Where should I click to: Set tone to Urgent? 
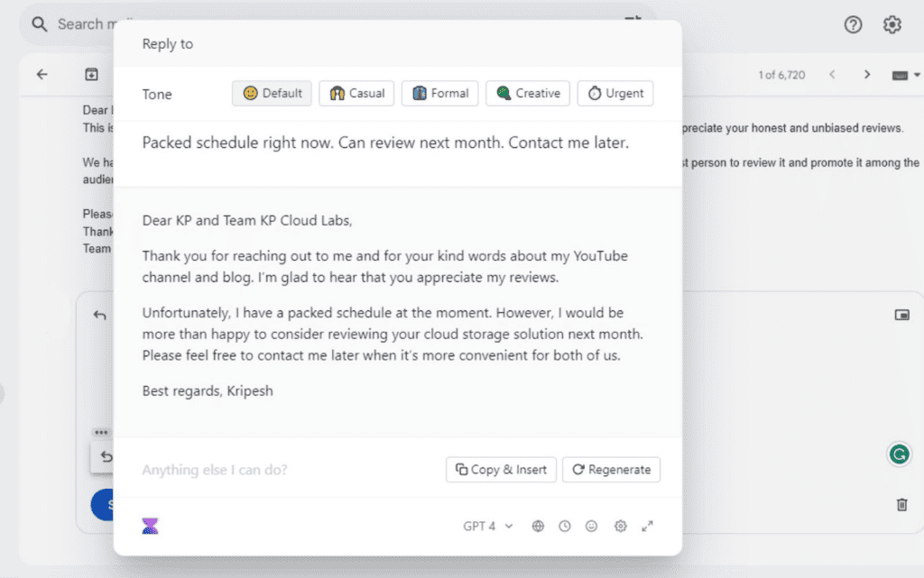point(615,94)
